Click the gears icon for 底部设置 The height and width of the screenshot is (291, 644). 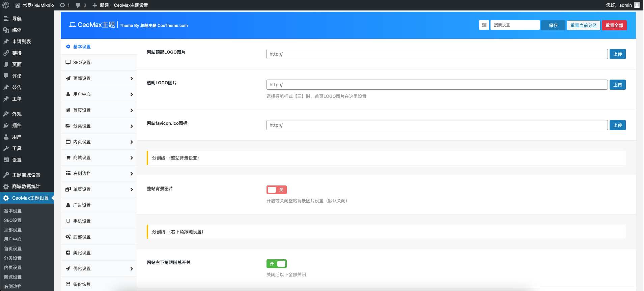pyautogui.click(x=68, y=237)
